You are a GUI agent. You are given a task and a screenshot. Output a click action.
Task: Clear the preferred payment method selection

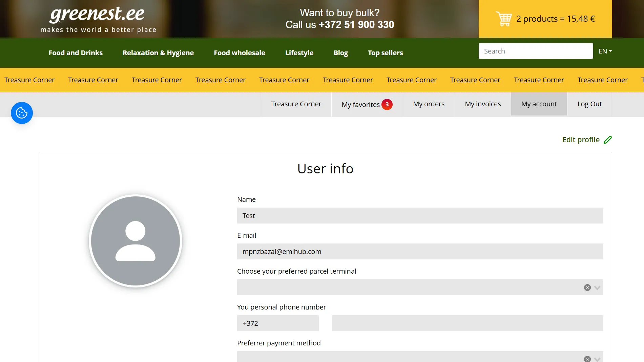pyautogui.click(x=587, y=359)
